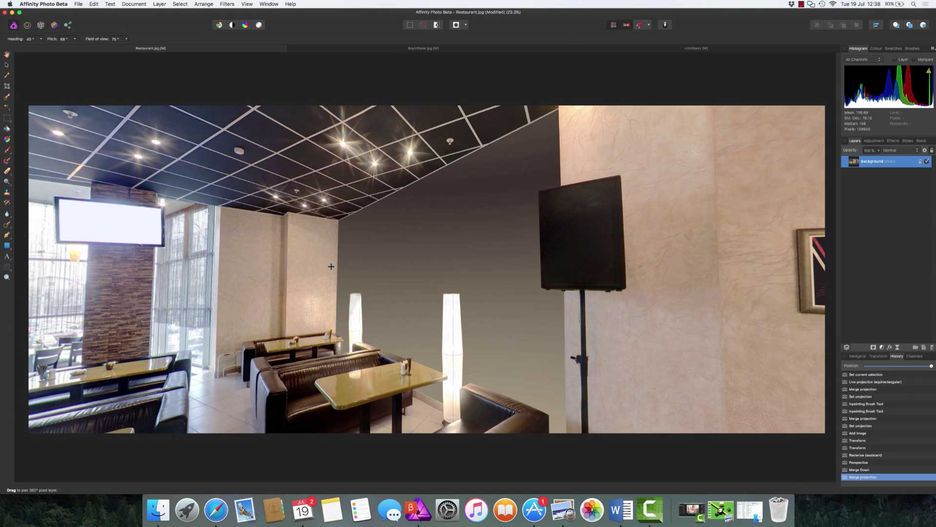Open layer settings gear icon
This screenshot has width=936, height=527.
925,150
